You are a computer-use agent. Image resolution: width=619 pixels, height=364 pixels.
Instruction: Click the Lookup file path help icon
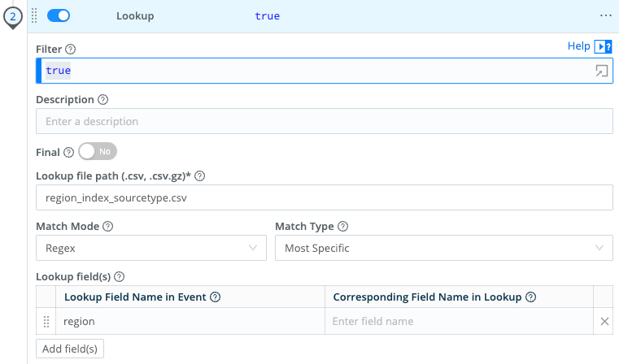199,176
